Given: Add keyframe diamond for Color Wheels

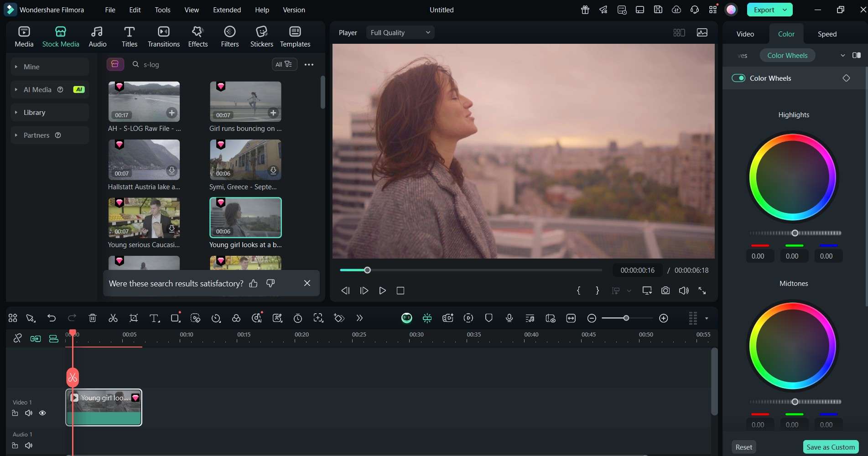Looking at the screenshot, I should [846, 78].
